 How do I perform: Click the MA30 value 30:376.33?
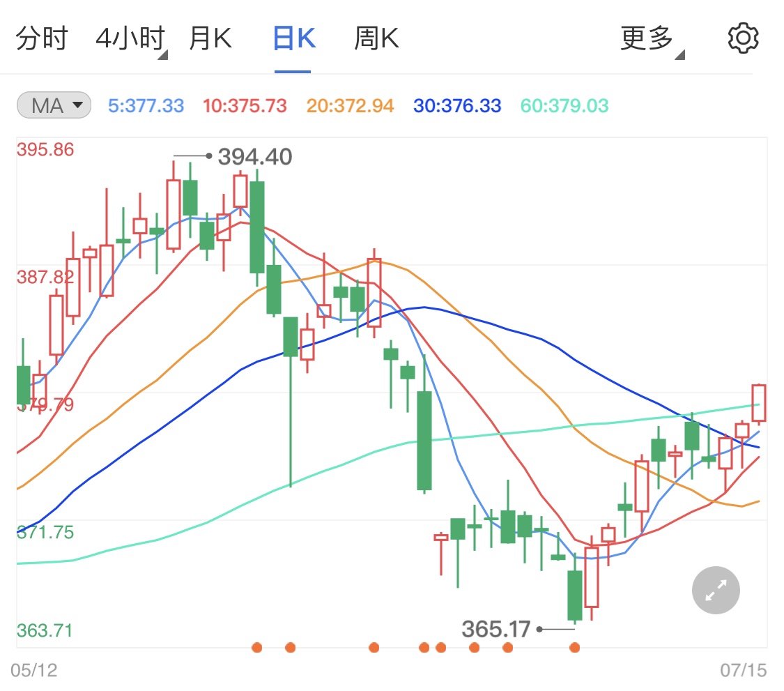coord(457,105)
